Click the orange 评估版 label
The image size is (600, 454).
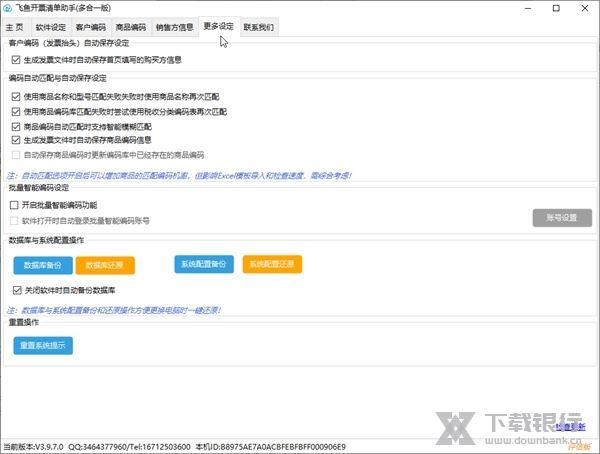tap(579, 446)
